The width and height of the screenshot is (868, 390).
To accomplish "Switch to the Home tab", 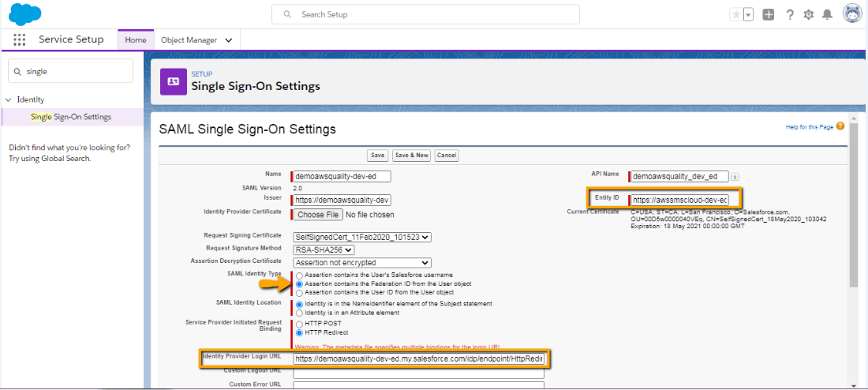I will [x=136, y=40].
